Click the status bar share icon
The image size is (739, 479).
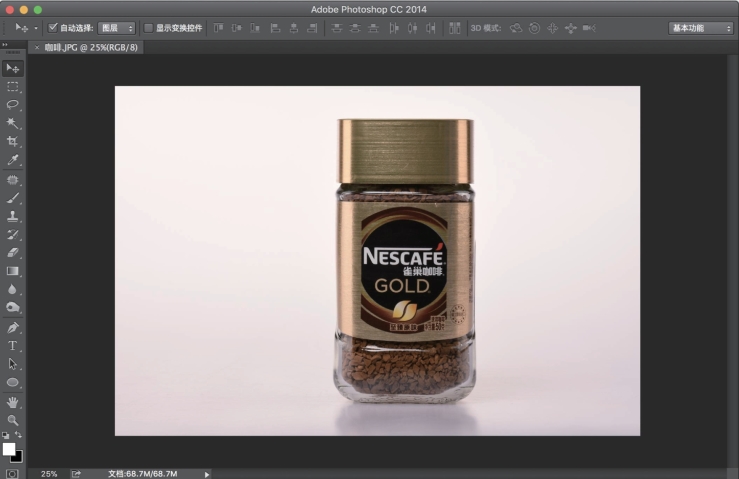pyautogui.click(x=76, y=474)
